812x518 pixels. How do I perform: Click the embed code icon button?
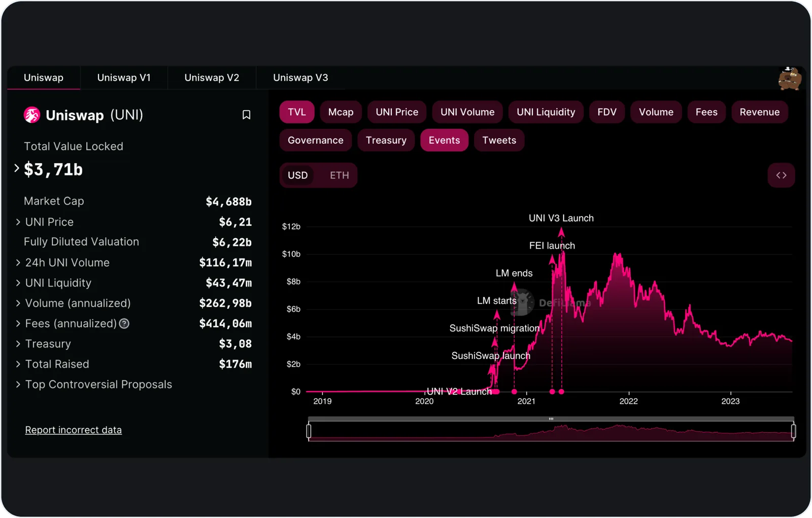(x=781, y=175)
